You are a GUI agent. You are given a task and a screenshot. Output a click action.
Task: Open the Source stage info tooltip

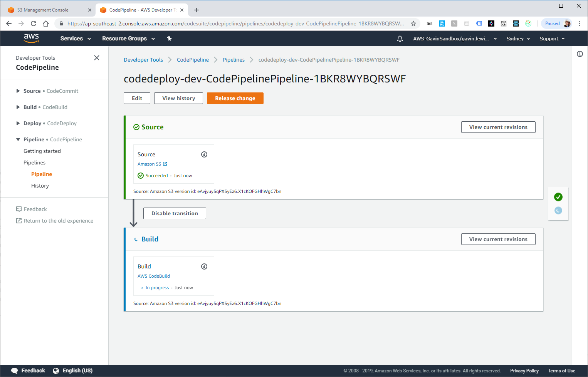(204, 154)
